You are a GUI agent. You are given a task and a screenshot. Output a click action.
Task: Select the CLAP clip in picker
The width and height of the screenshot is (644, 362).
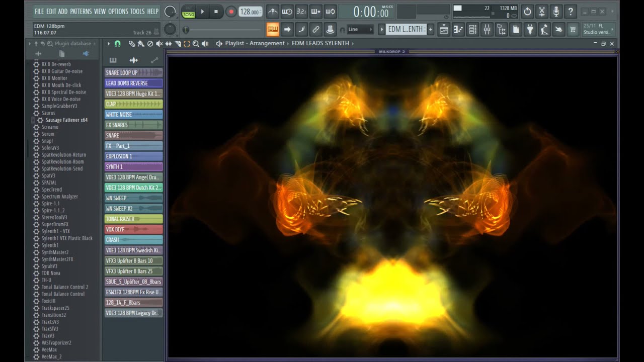click(x=133, y=104)
